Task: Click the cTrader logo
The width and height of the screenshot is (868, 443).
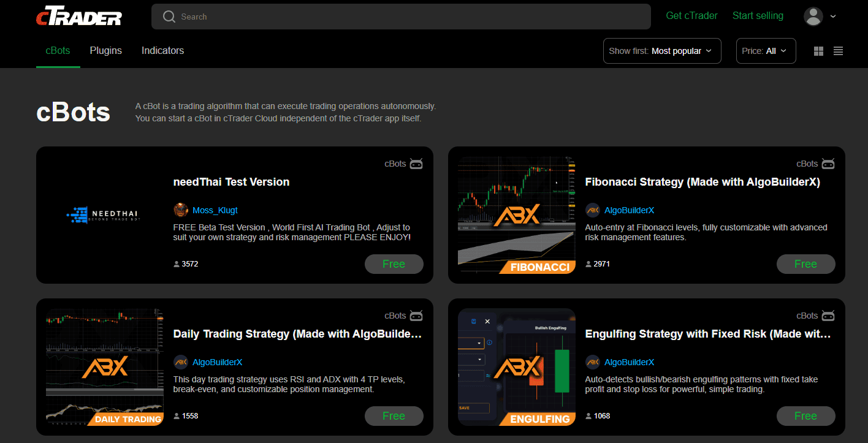Action: point(78,15)
